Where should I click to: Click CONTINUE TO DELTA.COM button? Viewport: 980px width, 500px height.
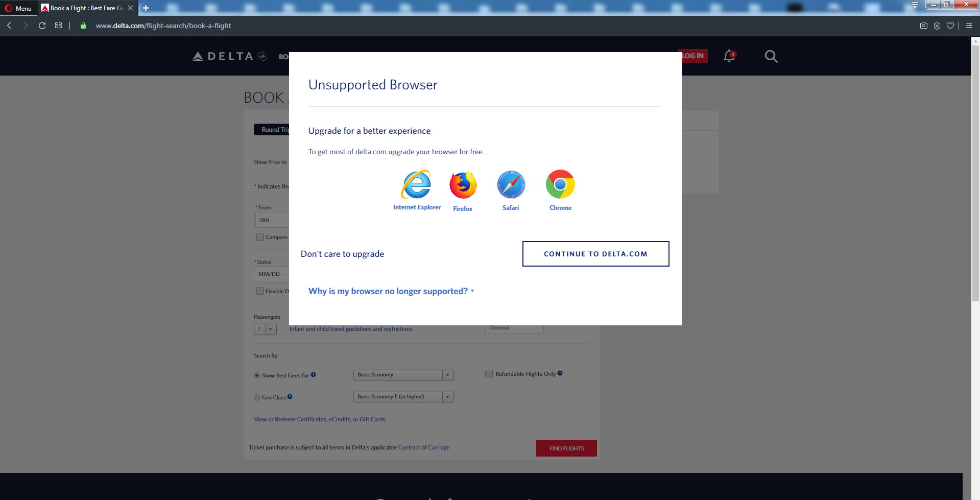(595, 254)
